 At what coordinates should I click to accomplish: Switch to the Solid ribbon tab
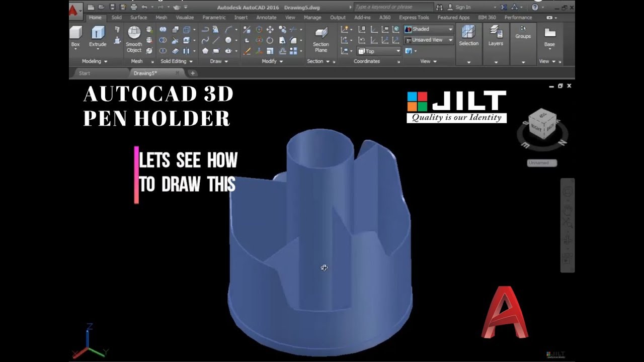click(x=117, y=18)
